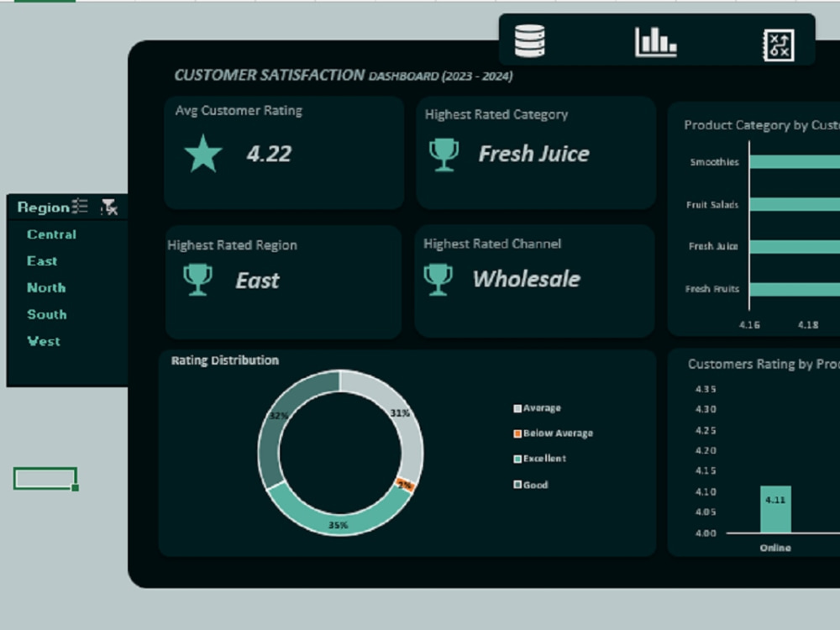Select the Smoothies bar in category chart
840x630 pixels.
pyautogui.click(x=795, y=162)
